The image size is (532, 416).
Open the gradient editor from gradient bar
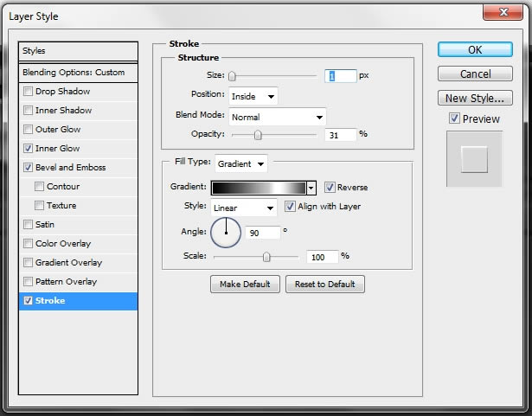(259, 188)
